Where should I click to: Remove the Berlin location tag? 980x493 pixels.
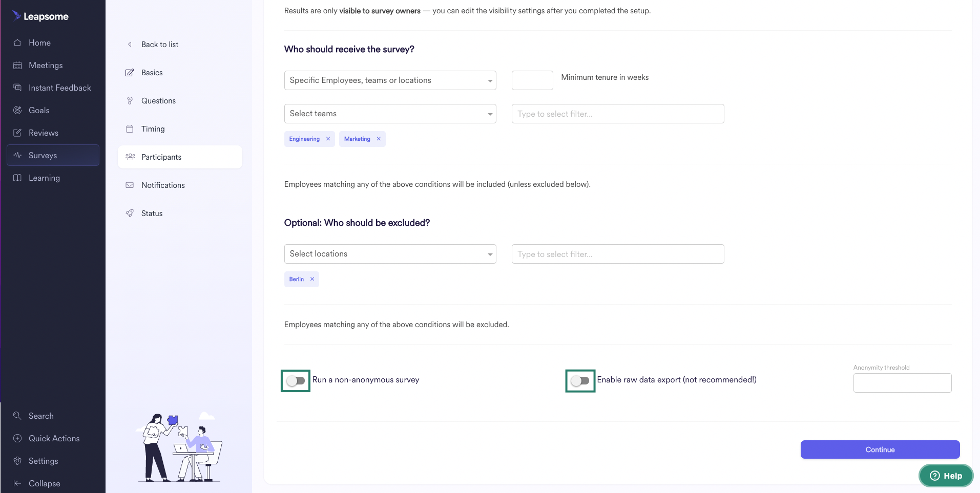(x=312, y=279)
